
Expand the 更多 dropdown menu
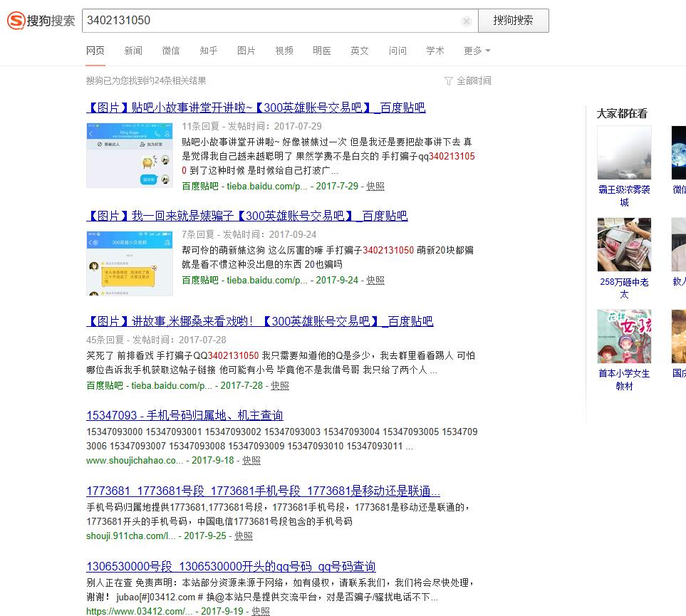pyautogui.click(x=477, y=51)
